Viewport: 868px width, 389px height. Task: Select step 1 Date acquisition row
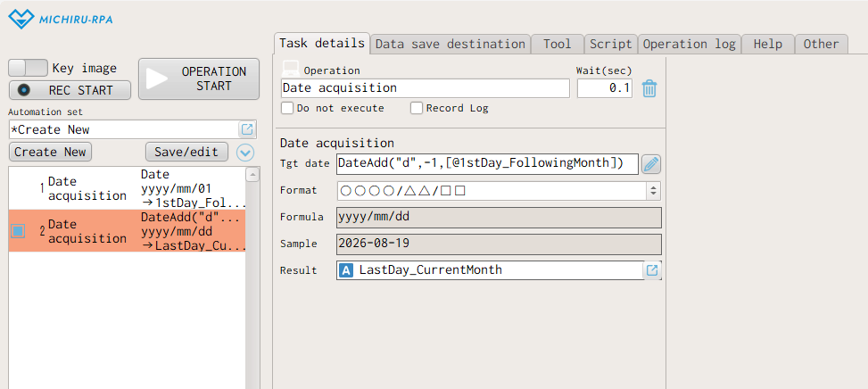click(x=127, y=188)
